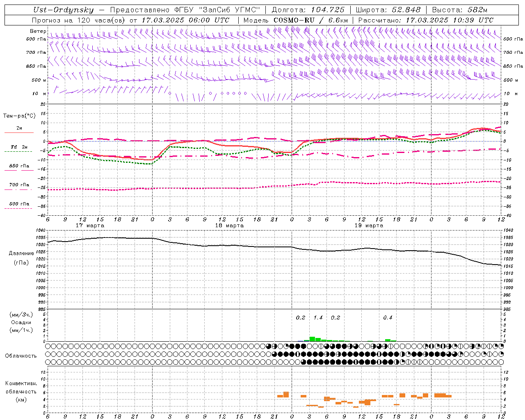Click the model label 'COSMO-RU / 6.6км'

point(310,20)
